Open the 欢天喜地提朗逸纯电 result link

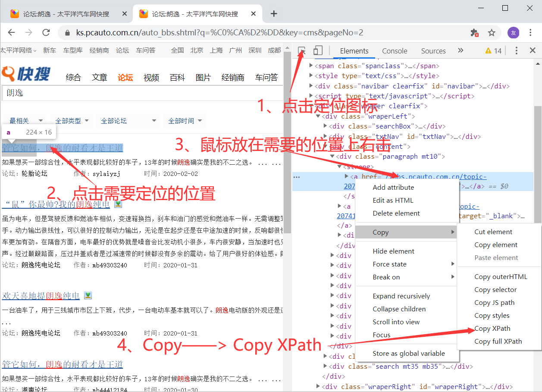(41, 296)
